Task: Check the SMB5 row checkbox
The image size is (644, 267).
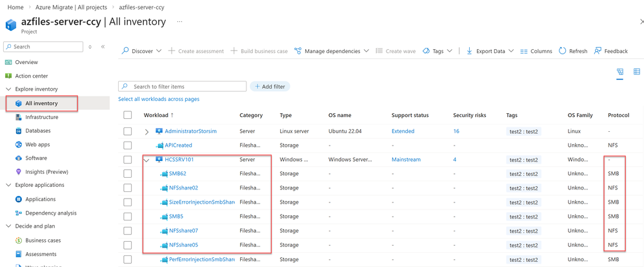Action: click(128, 217)
